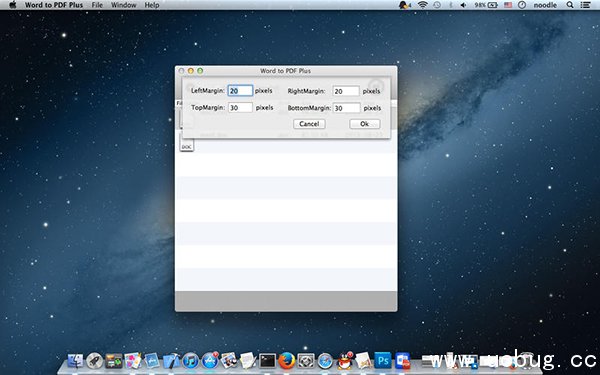The width and height of the screenshot is (600, 375).
Task: Open iTunes from the dock
Action: click(190, 360)
